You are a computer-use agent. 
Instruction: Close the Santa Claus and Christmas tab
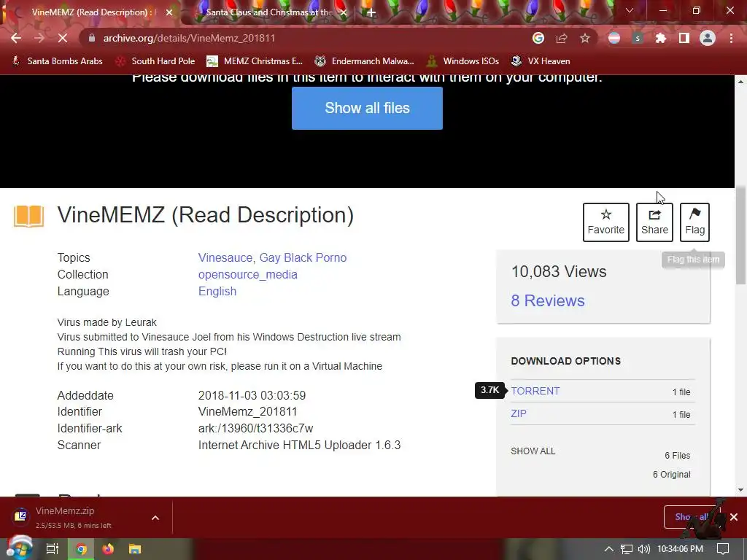pyautogui.click(x=343, y=12)
